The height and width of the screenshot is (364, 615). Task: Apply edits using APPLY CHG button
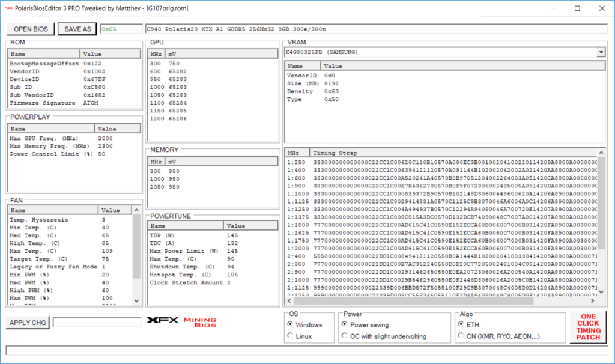pos(26,322)
